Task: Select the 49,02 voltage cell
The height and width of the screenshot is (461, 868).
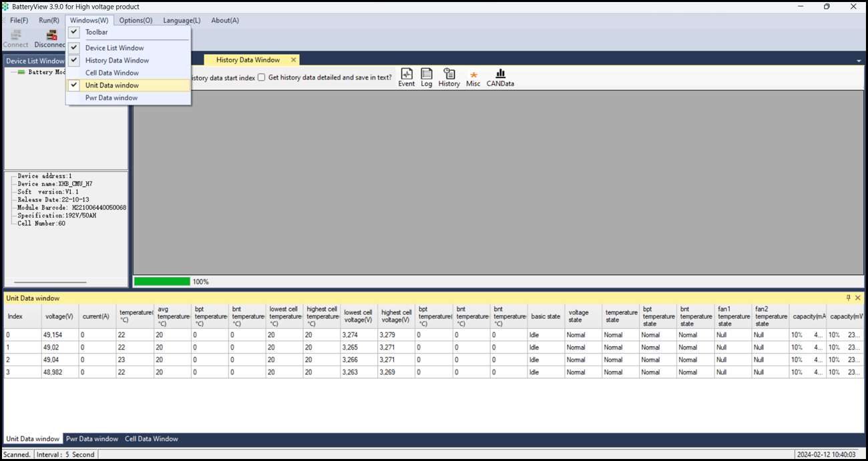Action: coord(60,348)
